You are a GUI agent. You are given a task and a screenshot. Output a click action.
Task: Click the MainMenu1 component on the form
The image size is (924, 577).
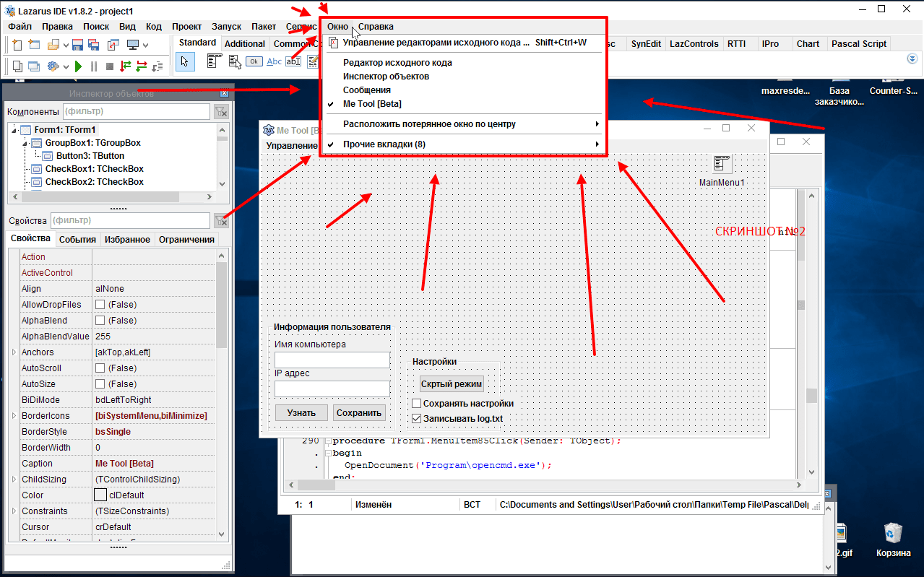(722, 164)
